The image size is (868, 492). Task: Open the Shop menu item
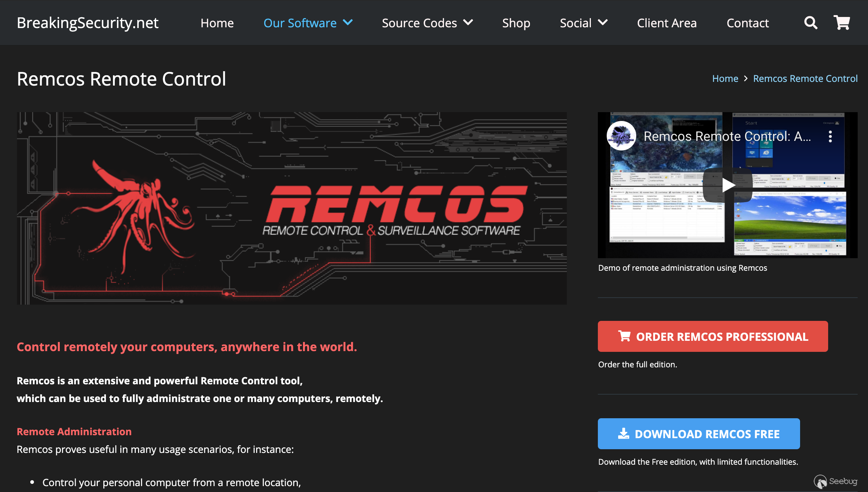click(x=516, y=23)
